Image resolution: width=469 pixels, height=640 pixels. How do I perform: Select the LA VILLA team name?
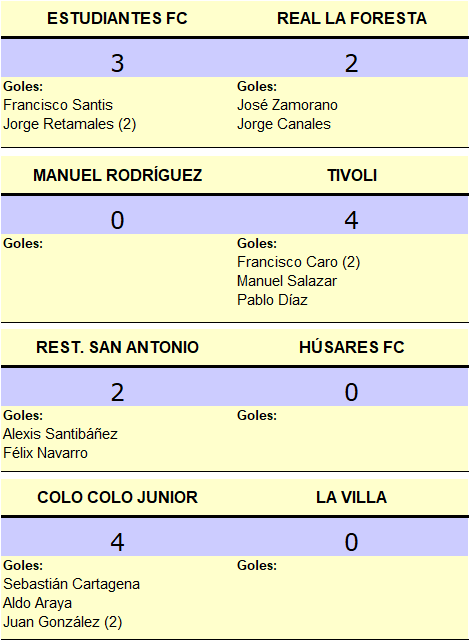(x=351, y=497)
